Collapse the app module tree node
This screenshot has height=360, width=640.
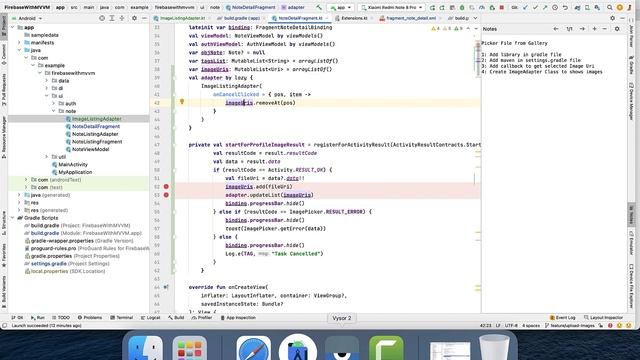pyautogui.click(x=13, y=27)
